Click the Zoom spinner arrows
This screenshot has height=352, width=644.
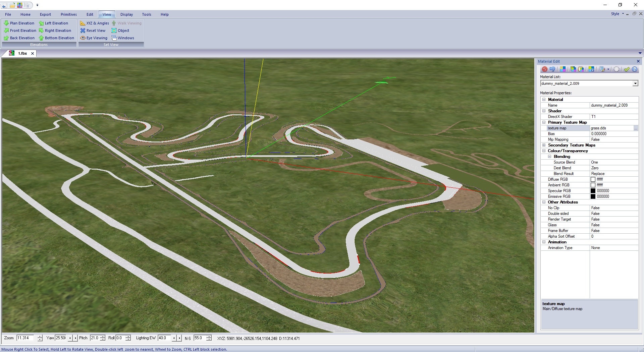pos(40,338)
